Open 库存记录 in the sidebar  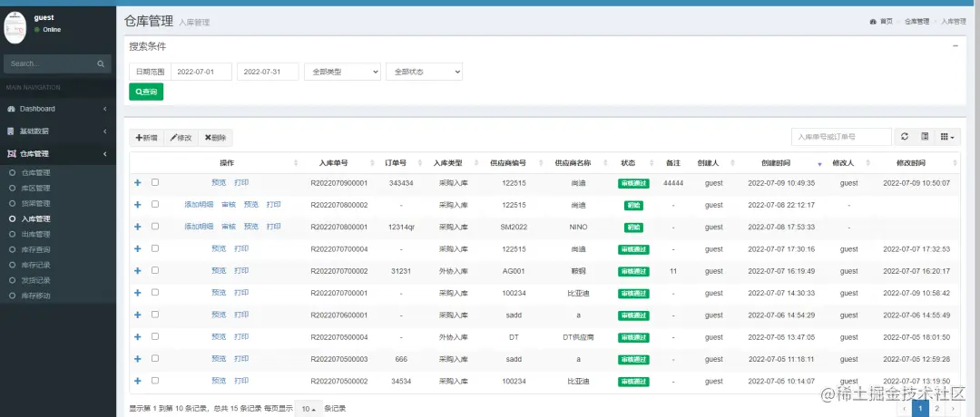click(x=35, y=265)
